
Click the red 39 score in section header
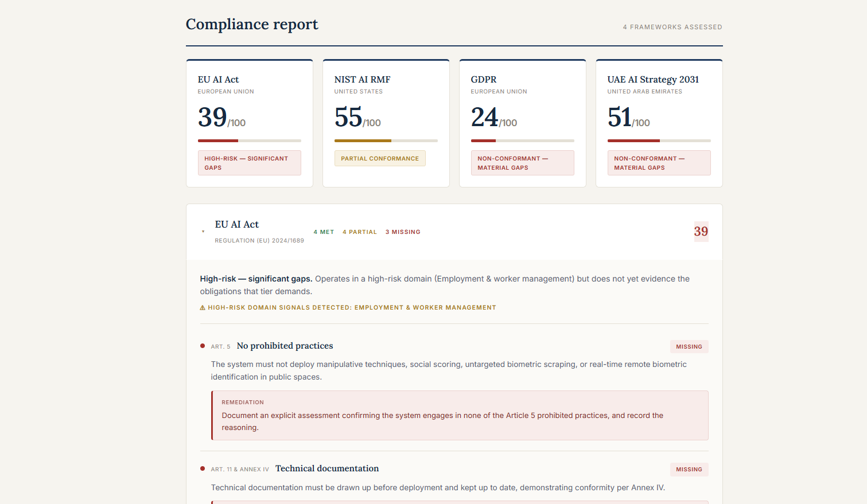(x=701, y=232)
